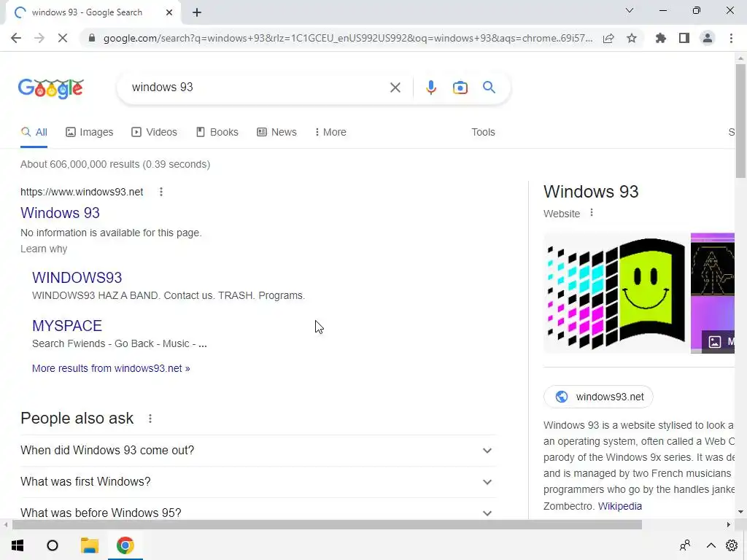Image resolution: width=747 pixels, height=560 pixels.
Task: Click the browser back arrow
Action: click(x=16, y=38)
